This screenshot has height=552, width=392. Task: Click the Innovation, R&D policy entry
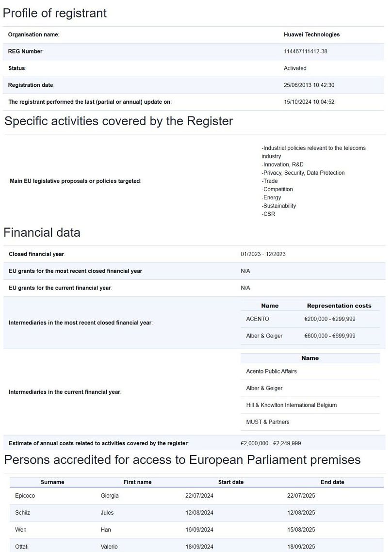point(283,165)
